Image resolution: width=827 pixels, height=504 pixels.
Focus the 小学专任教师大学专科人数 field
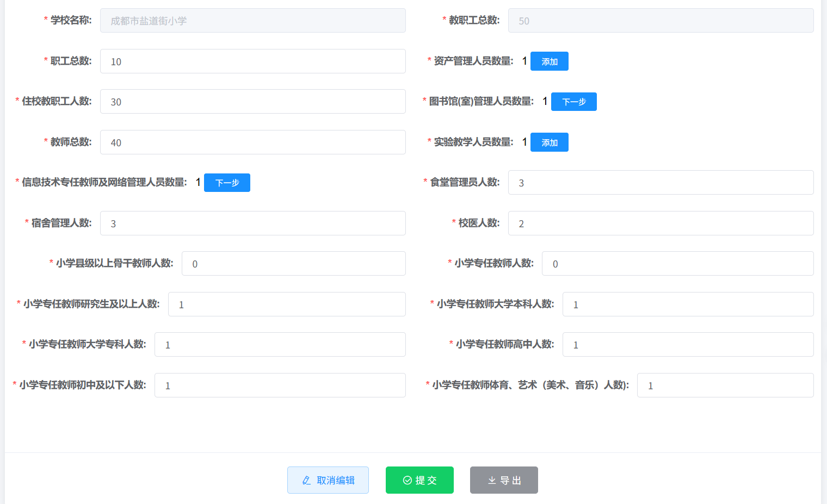coord(280,345)
